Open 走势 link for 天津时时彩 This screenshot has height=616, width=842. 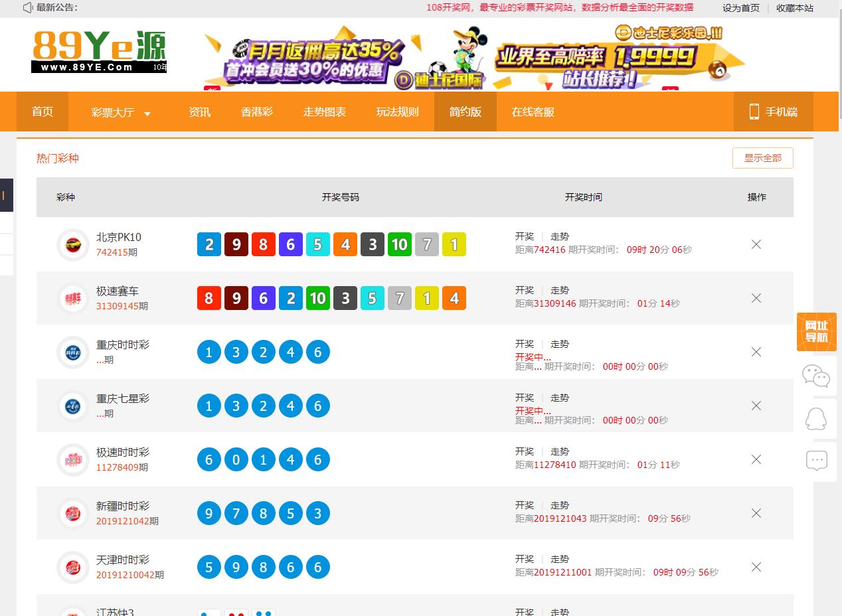point(560,559)
